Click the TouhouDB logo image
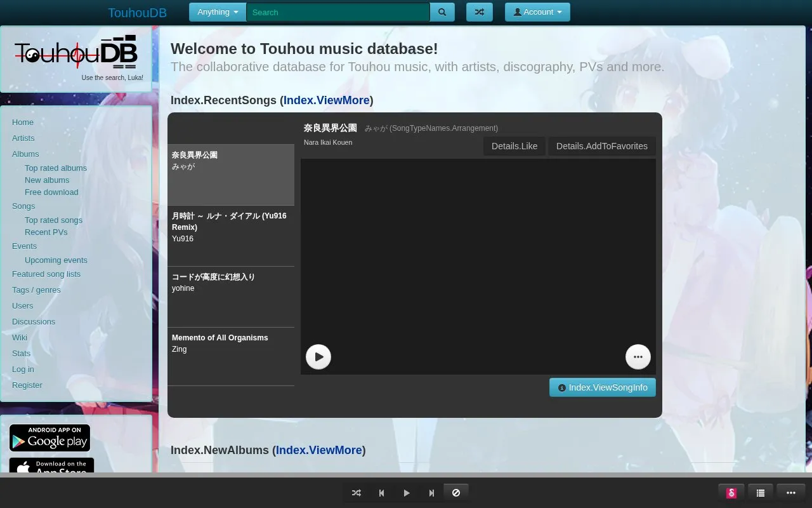Screen dimensions: 812x508 (76, 53)
